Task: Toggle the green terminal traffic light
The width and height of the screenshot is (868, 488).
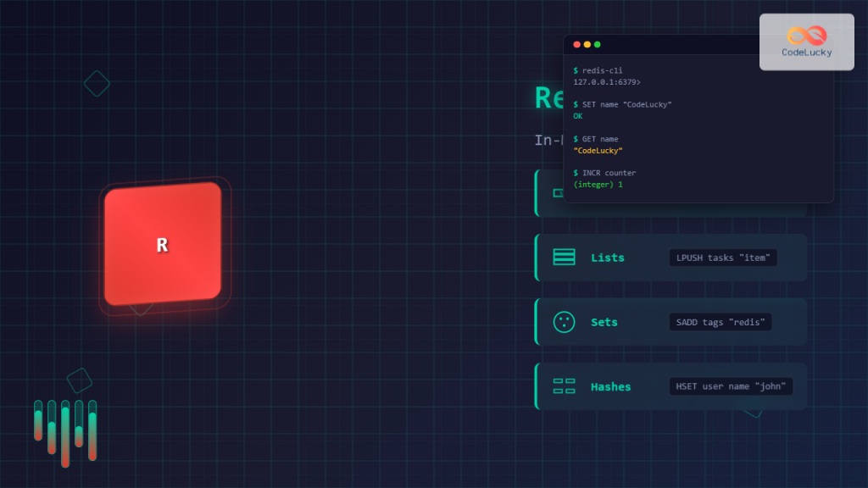Action: click(x=596, y=43)
